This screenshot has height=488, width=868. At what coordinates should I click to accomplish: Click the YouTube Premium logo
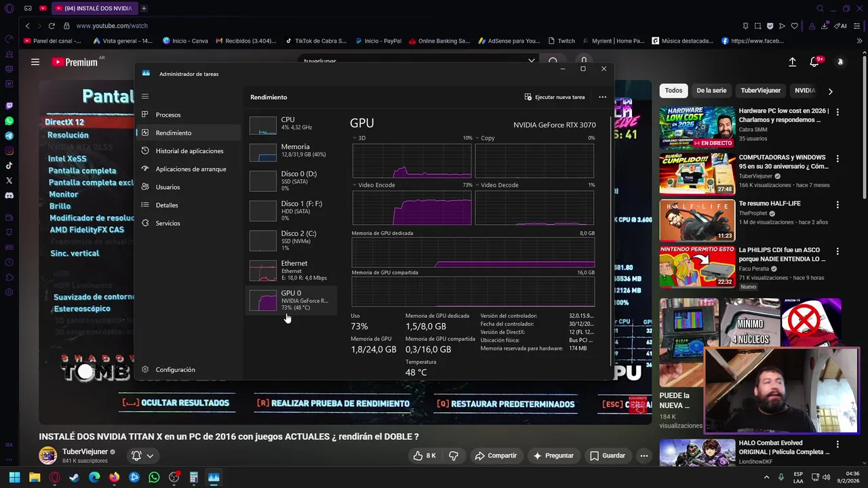pos(75,62)
